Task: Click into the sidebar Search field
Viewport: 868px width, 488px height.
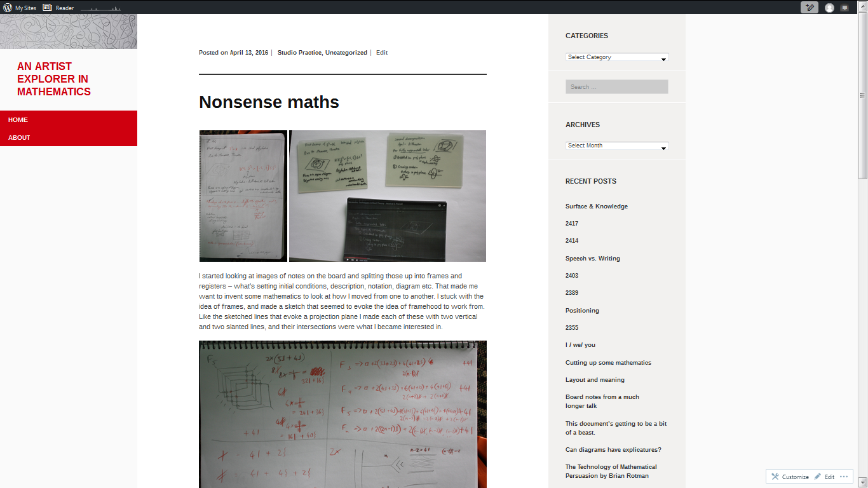Action: click(x=616, y=87)
